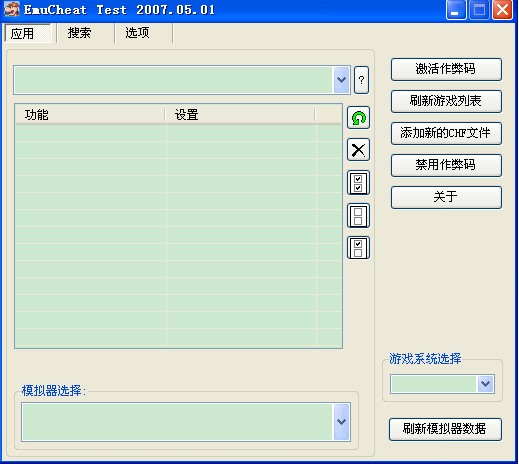Switch to the 选项 tab

pyautogui.click(x=137, y=33)
